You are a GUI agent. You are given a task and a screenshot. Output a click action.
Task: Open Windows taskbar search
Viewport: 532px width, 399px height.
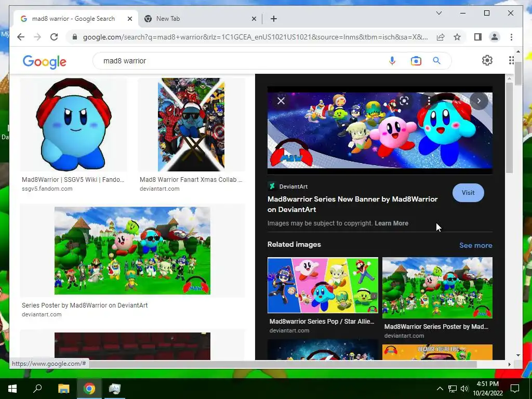tap(37, 388)
